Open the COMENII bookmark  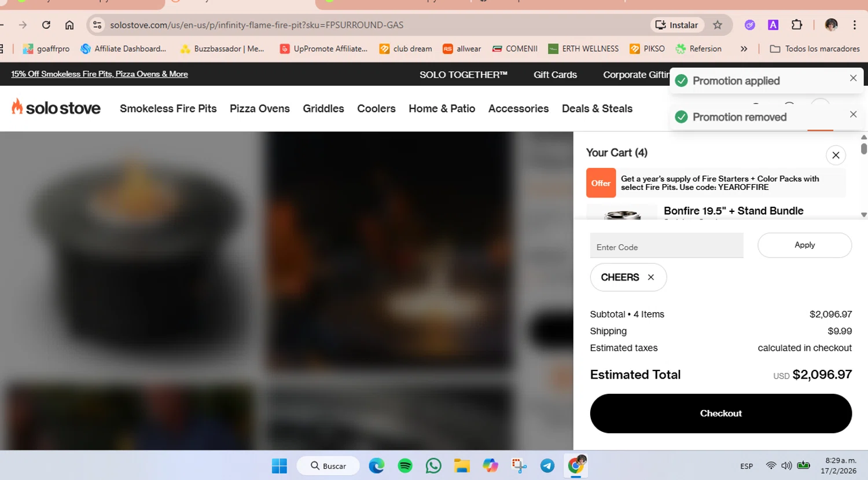point(514,49)
